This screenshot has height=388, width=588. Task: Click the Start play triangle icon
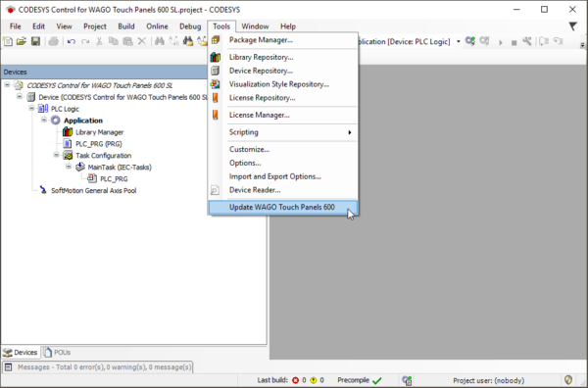500,42
